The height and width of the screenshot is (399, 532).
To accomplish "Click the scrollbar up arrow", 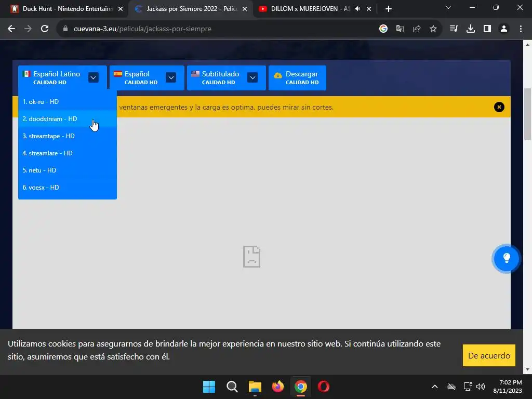I will coord(528,45).
